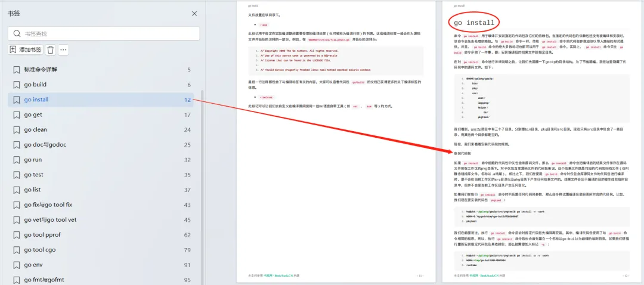The height and width of the screenshot is (285, 644).
Task: Click bookmark icon beside go test
Action: (x=17, y=175)
